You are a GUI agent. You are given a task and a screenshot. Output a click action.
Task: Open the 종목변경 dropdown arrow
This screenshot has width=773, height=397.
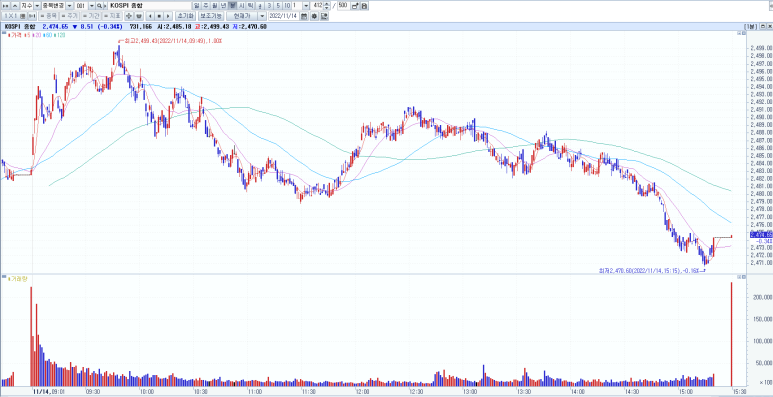69,6
